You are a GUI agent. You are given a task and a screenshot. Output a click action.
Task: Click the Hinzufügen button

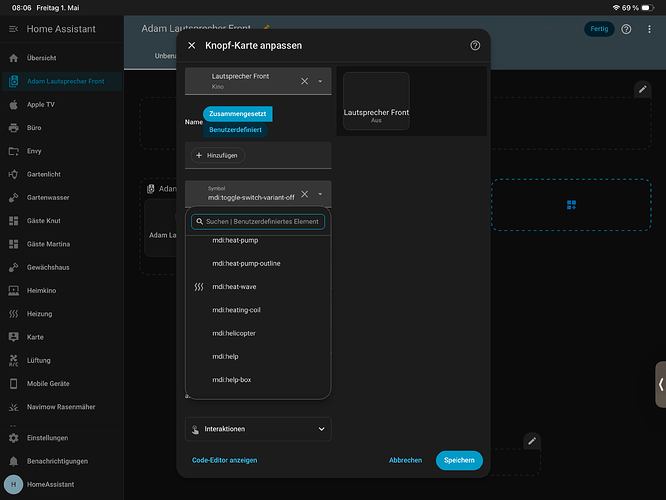point(217,155)
